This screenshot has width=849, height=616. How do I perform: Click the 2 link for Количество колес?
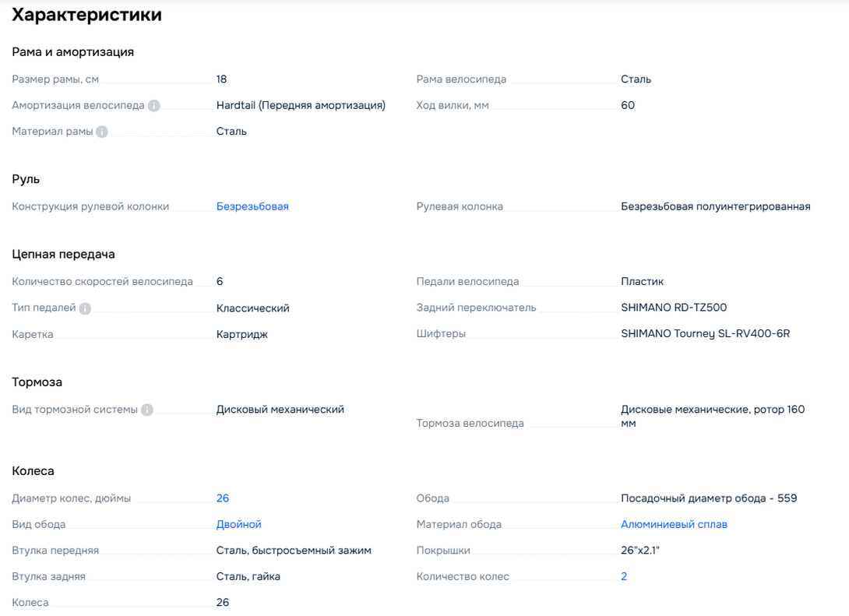(624, 576)
